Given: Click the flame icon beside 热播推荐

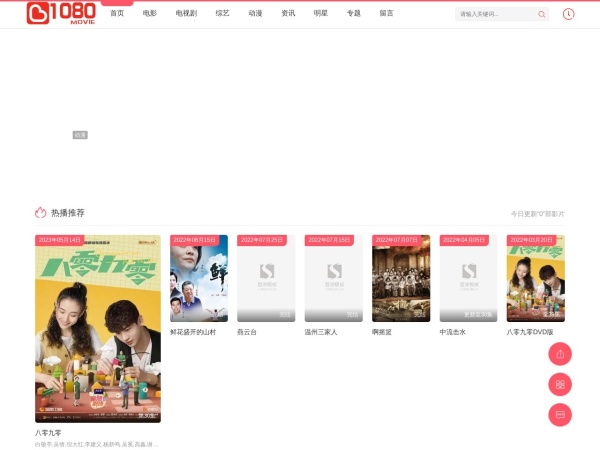Looking at the screenshot, I should pos(40,213).
